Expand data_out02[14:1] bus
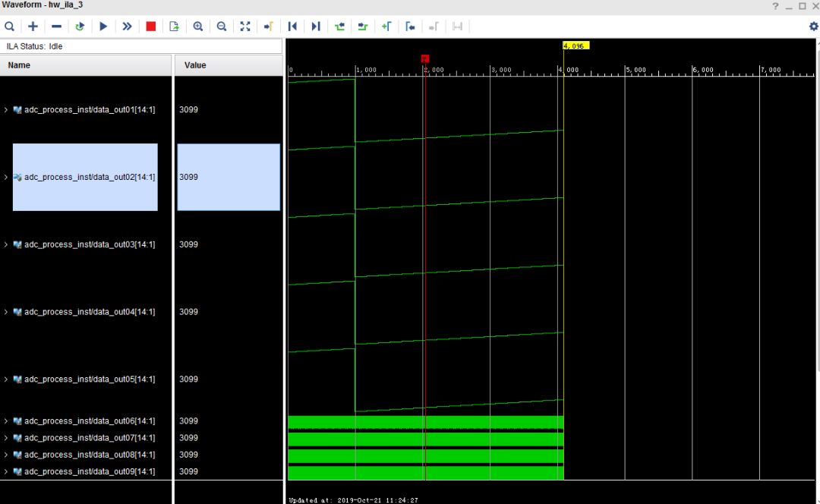 coord(6,178)
